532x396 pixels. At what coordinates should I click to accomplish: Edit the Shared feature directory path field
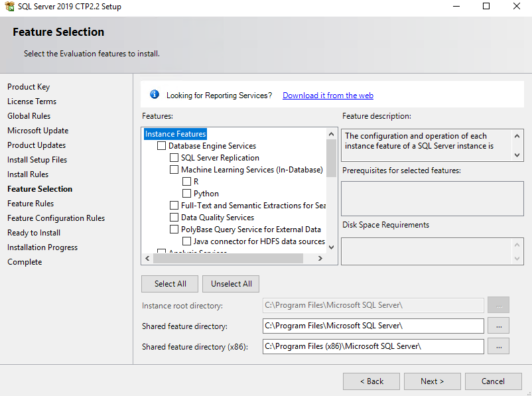click(373, 326)
